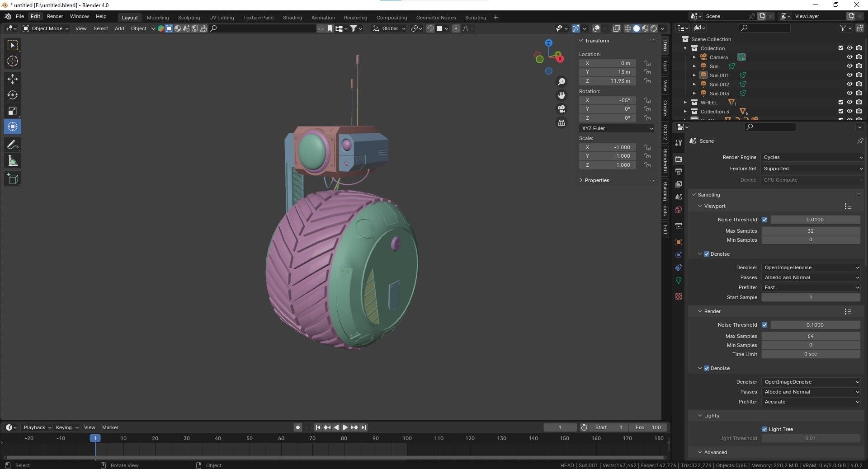Open the Viewport Denoiser dropdown
This screenshot has width=868, height=469.
pyautogui.click(x=811, y=267)
